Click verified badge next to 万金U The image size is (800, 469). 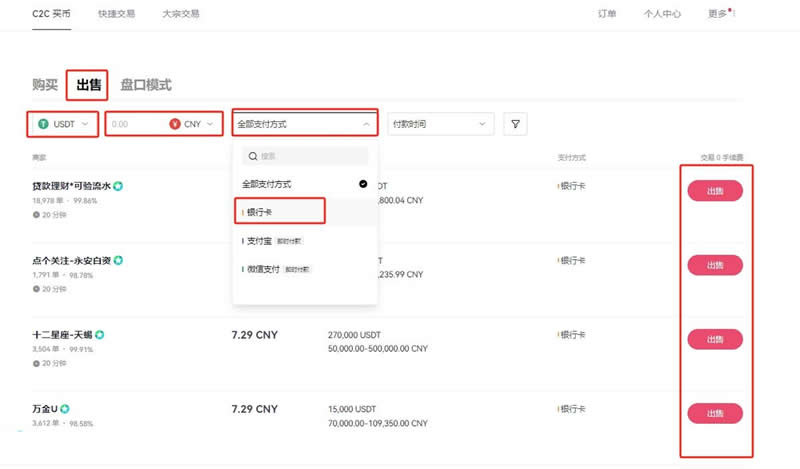point(64,409)
